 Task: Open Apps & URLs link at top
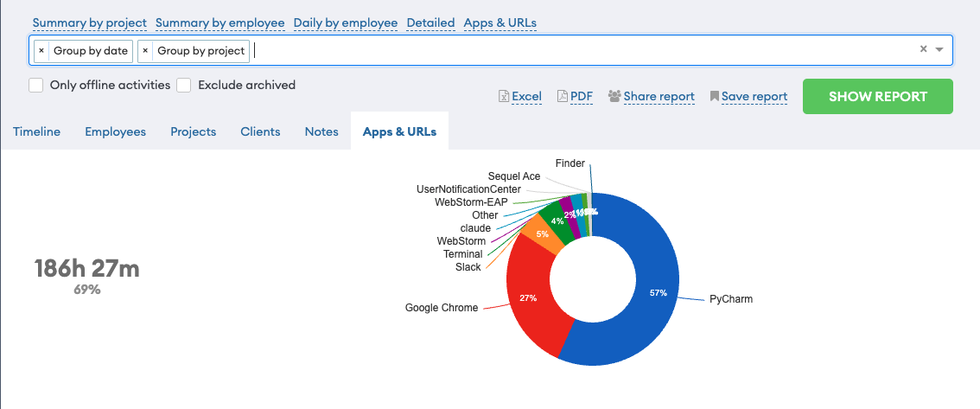(500, 23)
